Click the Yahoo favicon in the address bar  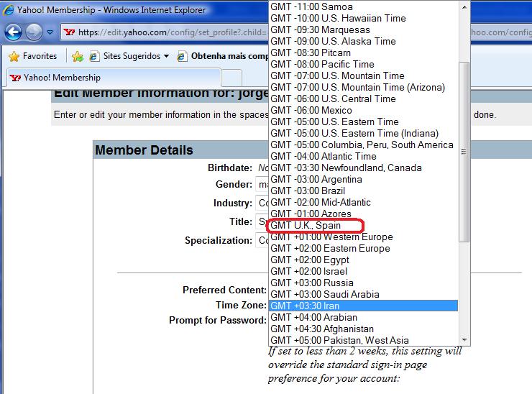70,32
